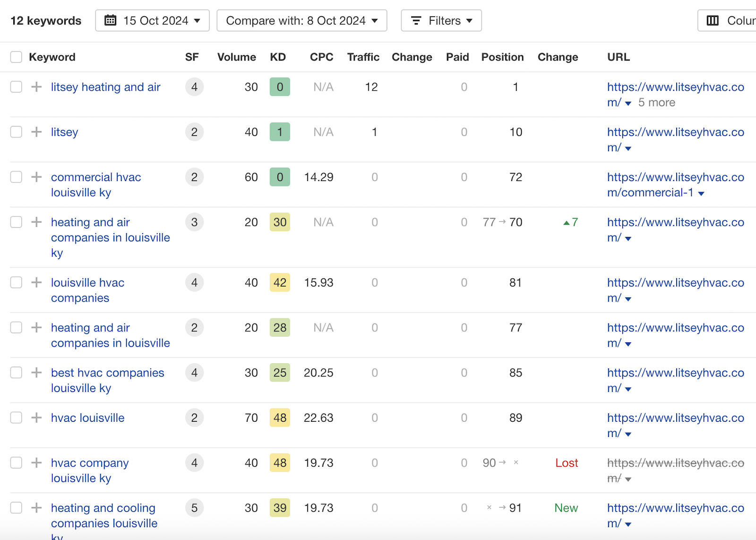Viewport: 756px width, 540px height.
Task: Check the box for 'hvac company louisville ky'
Action: pos(16,462)
